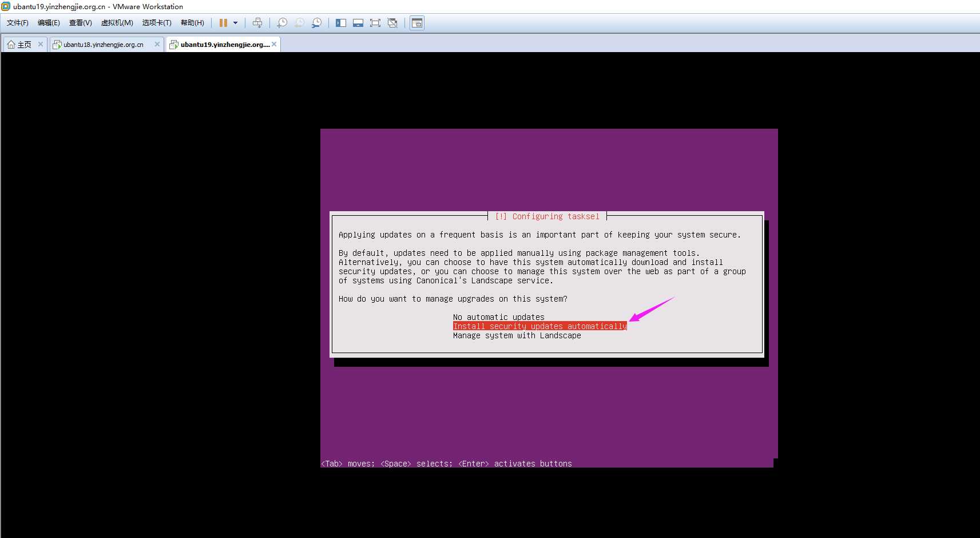
Task: Open the power options dropdown arrow
Action: [235, 23]
